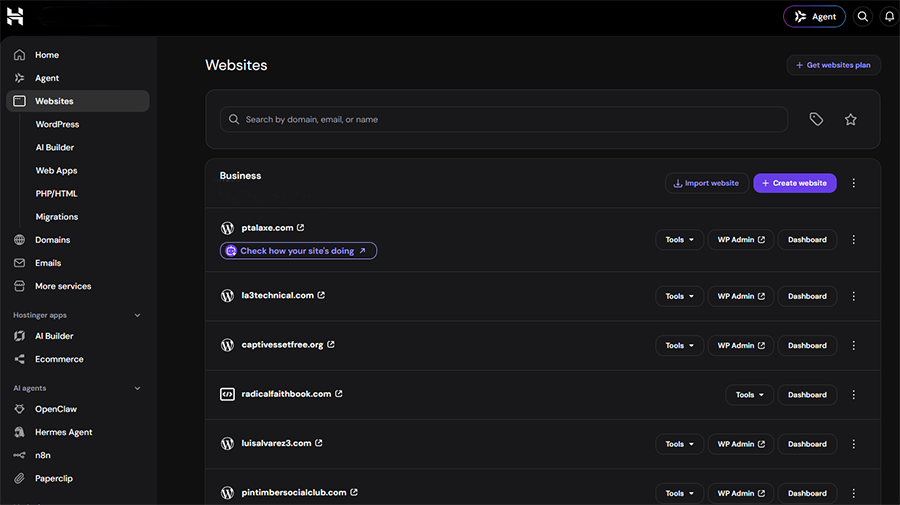This screenshot has width=900, height=505.
Task: Click the AI Builder app icon
Action: pos(20,336)
